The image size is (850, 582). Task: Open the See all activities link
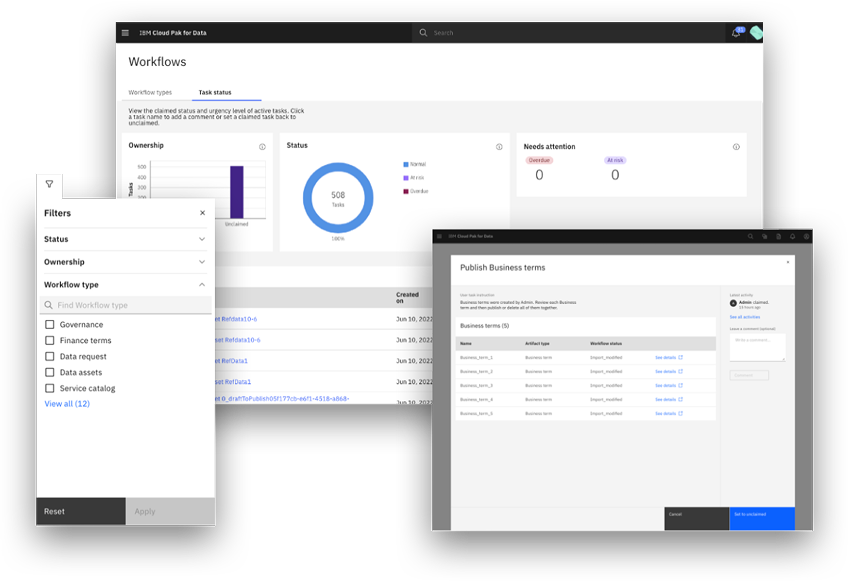click(x=744, y=316)
